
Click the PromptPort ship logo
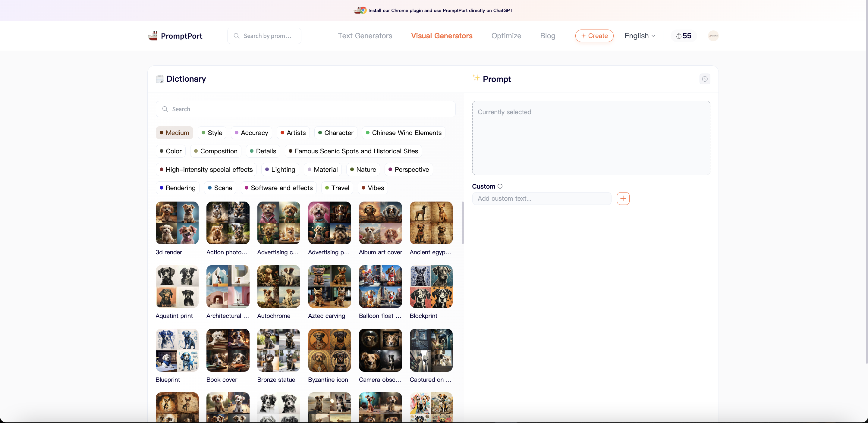click(153, 36)
